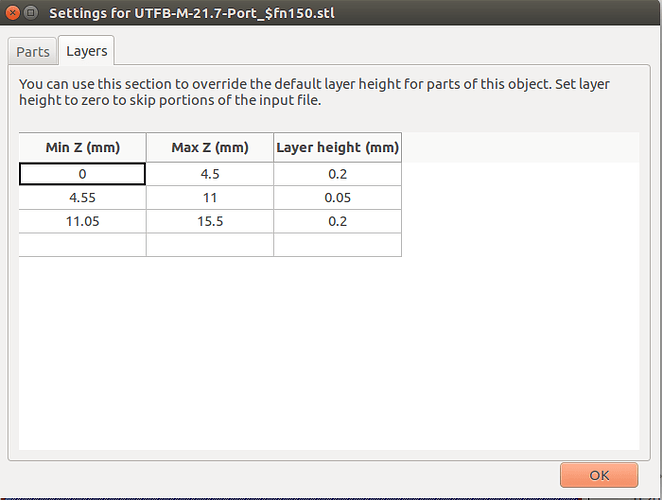The image size is (662, 500).
Task: Select the Min Z cell with 4.55
Action: point(82,198)
